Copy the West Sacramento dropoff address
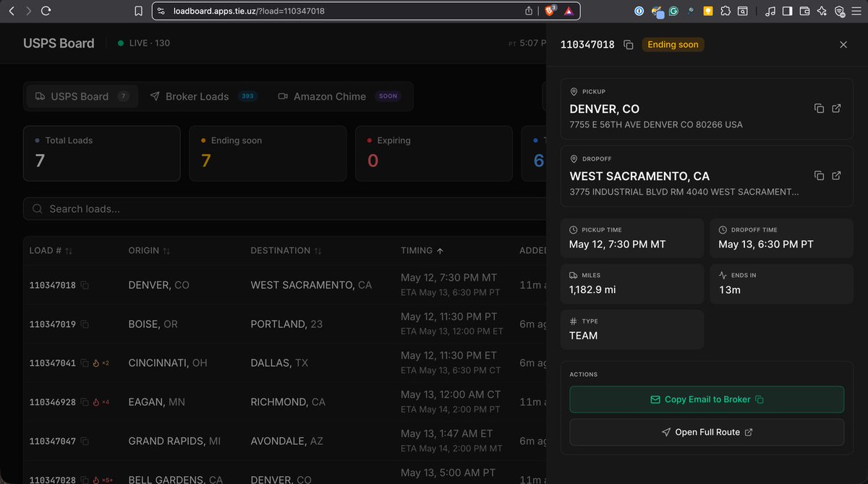This screenshot has height=484, width=868. (x=819, y=176)
